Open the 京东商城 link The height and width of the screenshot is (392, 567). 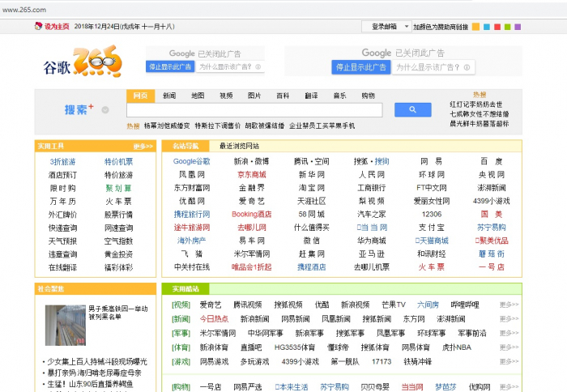252,175
